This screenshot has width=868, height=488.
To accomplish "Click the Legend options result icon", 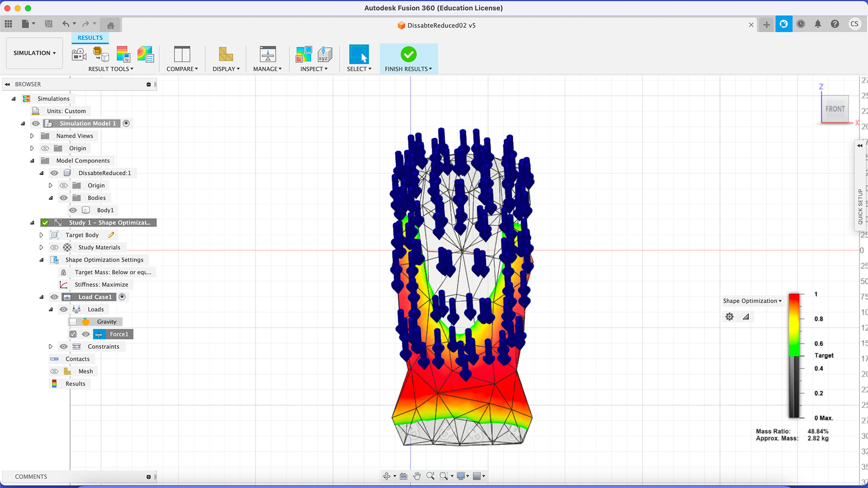I will click(123, 54).
